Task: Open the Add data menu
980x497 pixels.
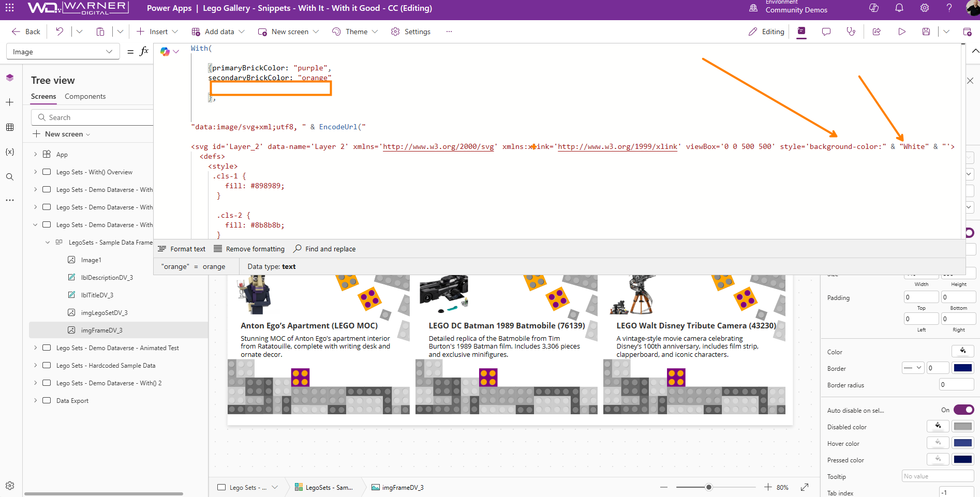Action: [218, 32]
